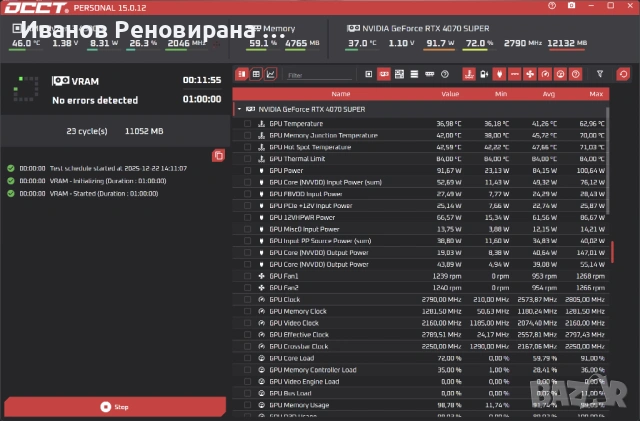Viewport: 640px width, 421px height.
Task: Select the GPU Crossbar Clock row
Action: 420,347
